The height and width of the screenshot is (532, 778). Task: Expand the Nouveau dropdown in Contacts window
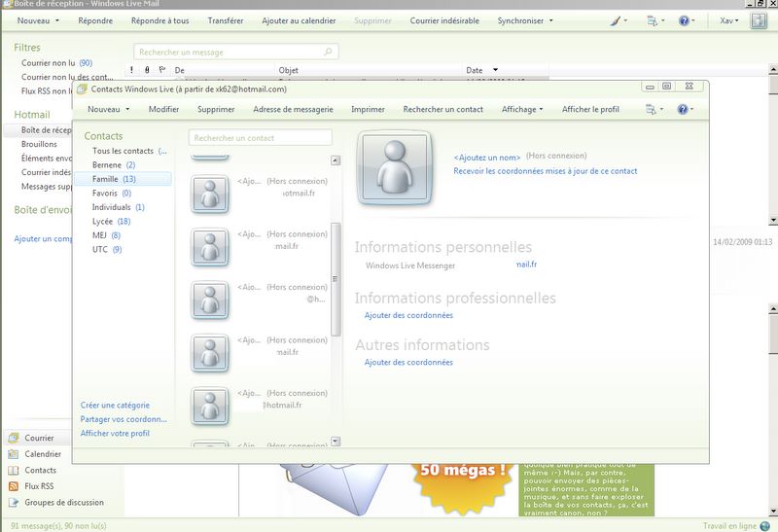click(x=127, y=109)
